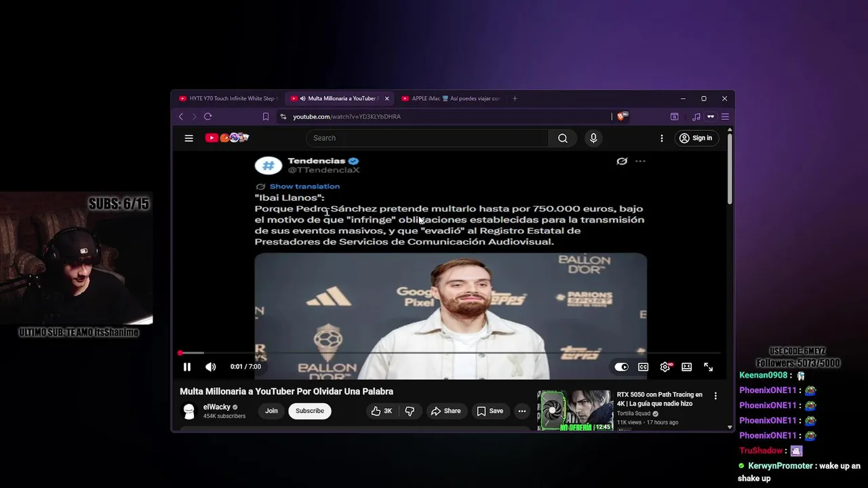Close the Multa Millonaria tab

click(x=387, y=98)
